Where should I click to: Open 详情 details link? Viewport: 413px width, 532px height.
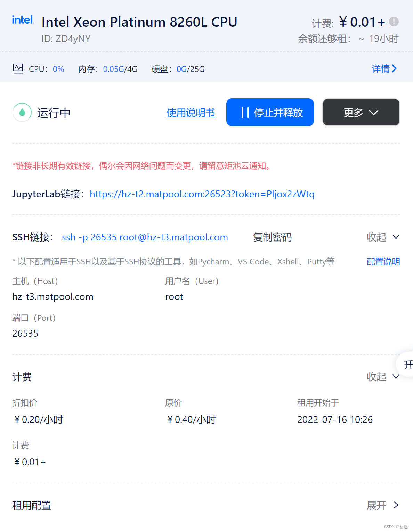click(x=384, y=69)
